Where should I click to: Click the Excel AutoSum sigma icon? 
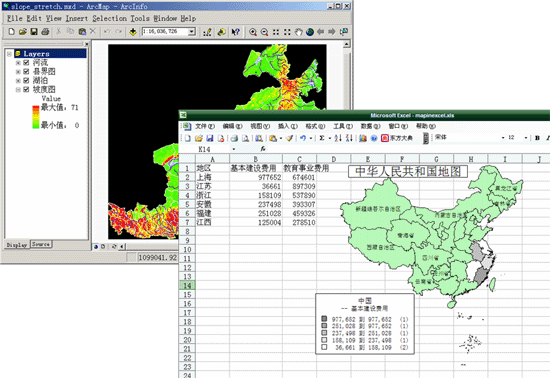322,138
